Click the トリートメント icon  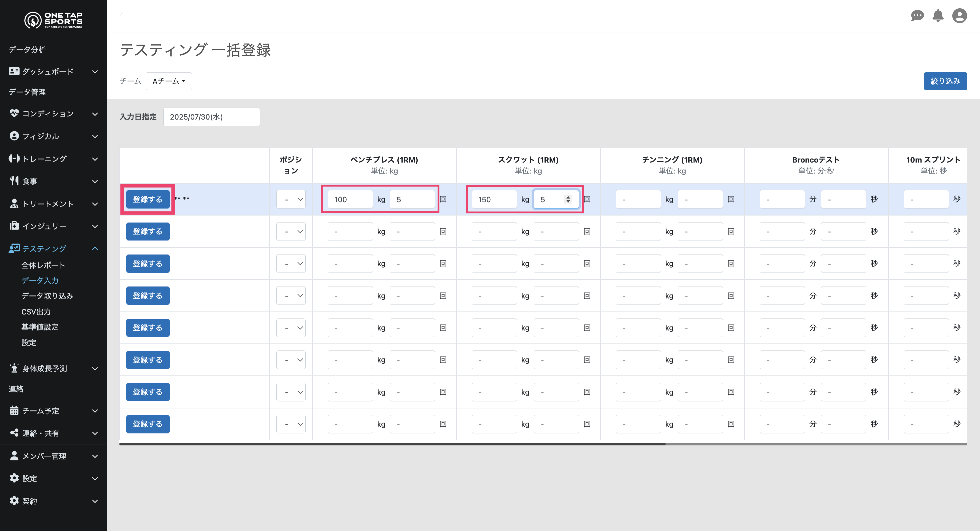pos(14,203)
